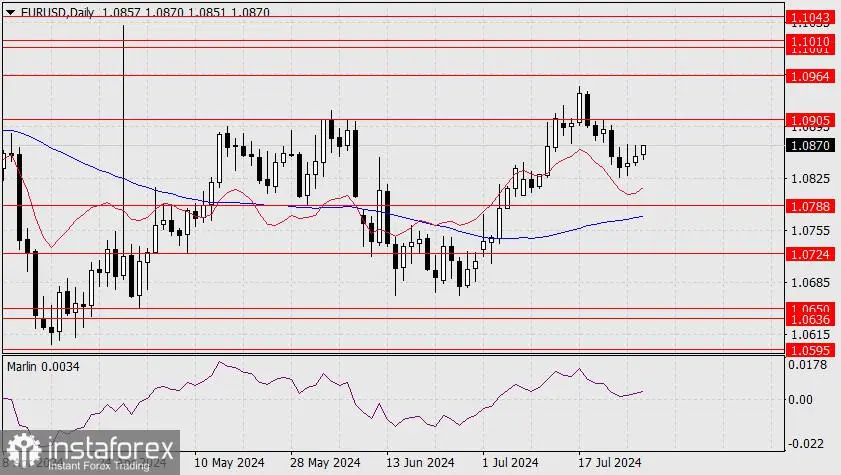Click the 1 Jul 2024 date label
This screenshot has height=475, width=841.
(510, 462)
